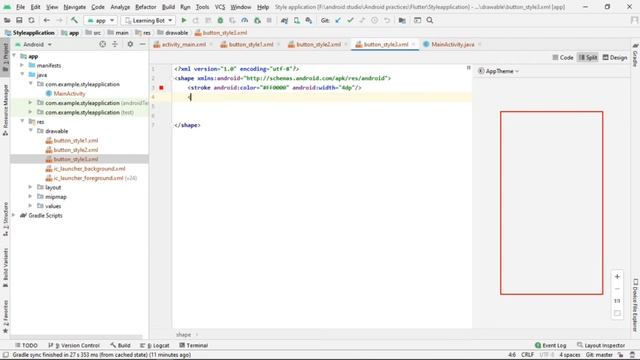Click the Debug app bug icon

(x=220, y=20)
